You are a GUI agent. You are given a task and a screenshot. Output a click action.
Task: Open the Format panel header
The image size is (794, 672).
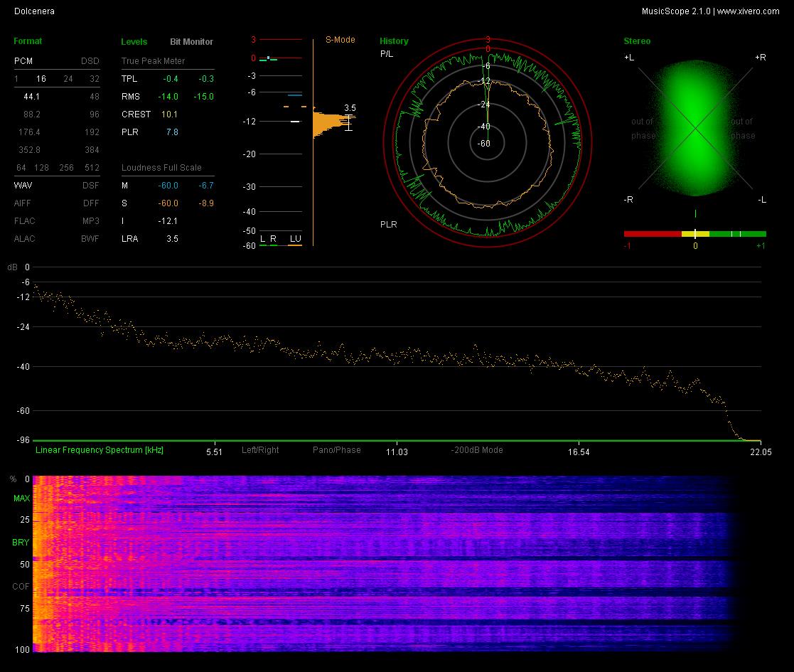[27, 41]
